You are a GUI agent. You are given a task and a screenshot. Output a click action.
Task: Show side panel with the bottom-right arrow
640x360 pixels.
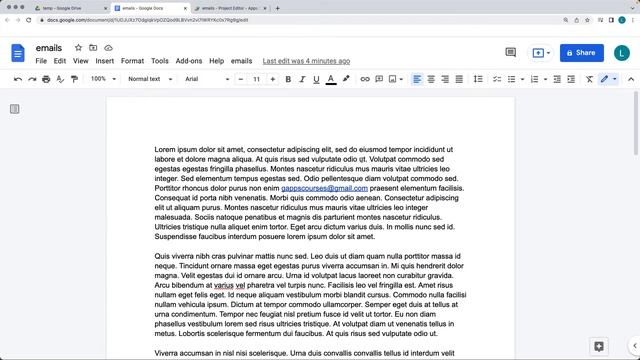[635, 346]
